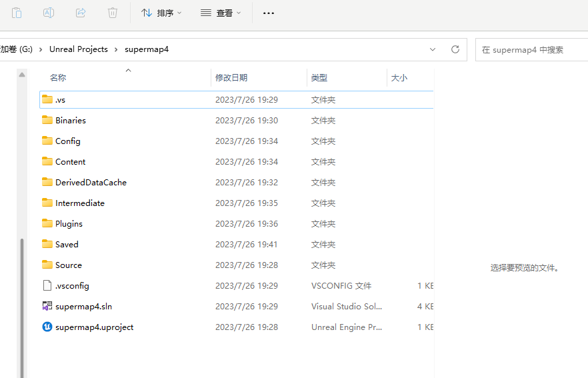This screenshot has height=378, width=588.
Task: Sort by 类型 column header
Action: click(319, 77)
